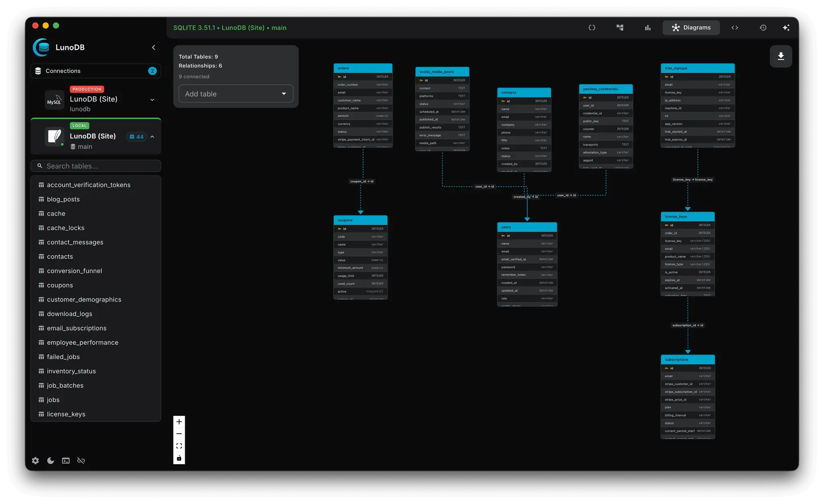Select the MySQL connection icon
Viewport: 824px width, 504px height.
(54, 100)
